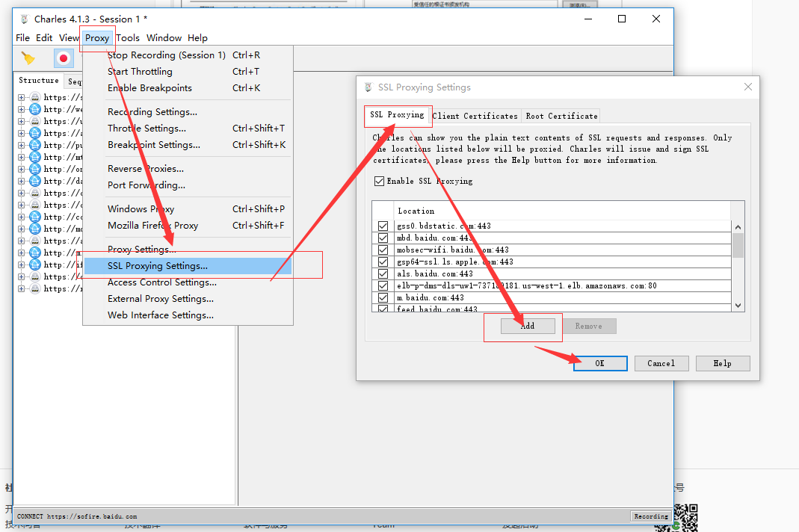Open Access Control Settings menu entry
The image size is (799, 532).
(x=188, y=282)
